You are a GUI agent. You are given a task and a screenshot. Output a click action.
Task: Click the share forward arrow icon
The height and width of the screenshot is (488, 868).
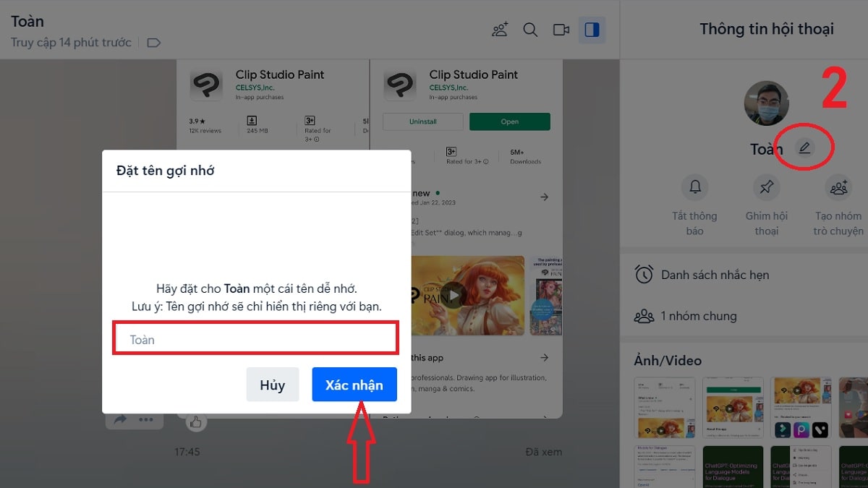tap(120, 420)
